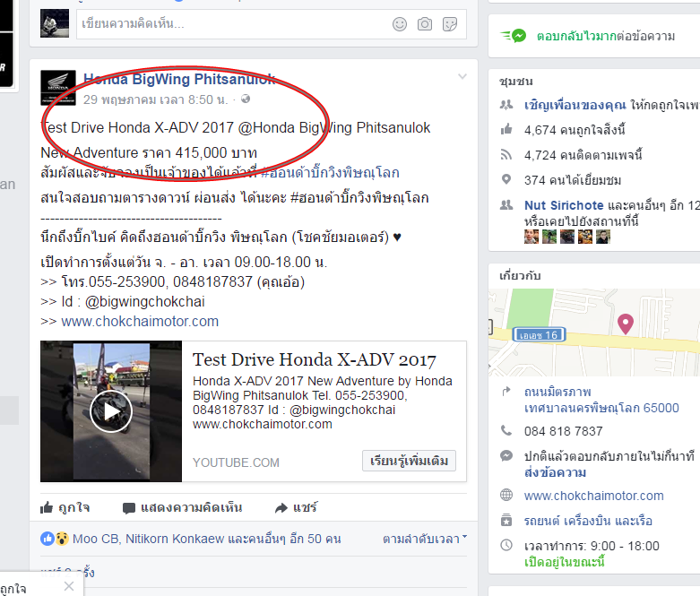The width and height of the screenshot is (700, 596).
Task: Open www.chokchaimotor.com link in post text
Action: pos(140,322)
